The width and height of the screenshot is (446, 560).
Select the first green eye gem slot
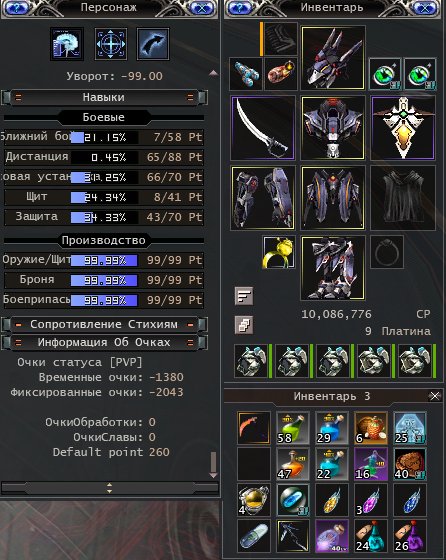(385, 74)
